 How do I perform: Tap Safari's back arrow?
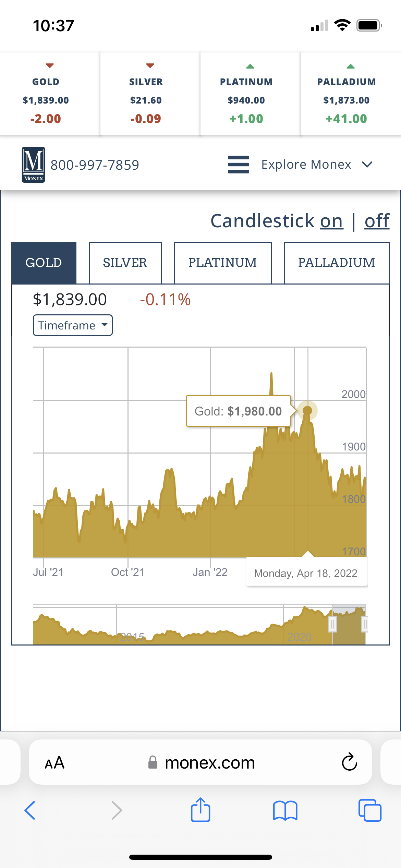pos(30,810)
